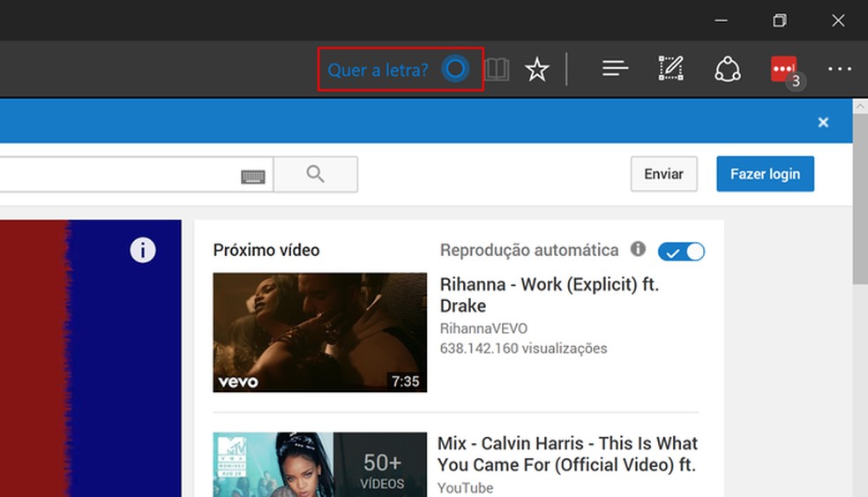Open the Edge More actions ellipsis menu
The image size is (868, 497).
839,69
